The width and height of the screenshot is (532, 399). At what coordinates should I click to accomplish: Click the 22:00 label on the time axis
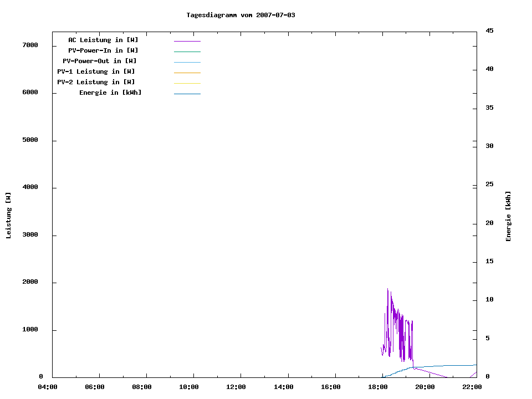pyautogui.click(x=473, y=387)
